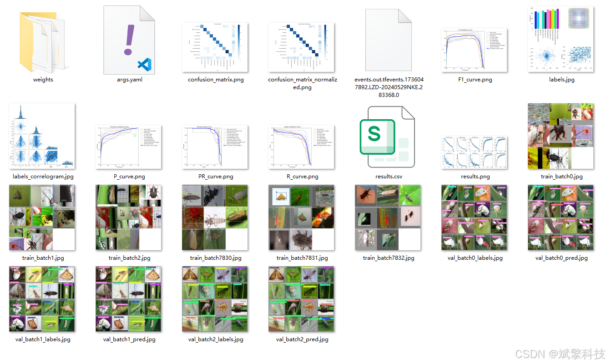Click the "train_batch7831.jpg" file name text

(302, 258)
